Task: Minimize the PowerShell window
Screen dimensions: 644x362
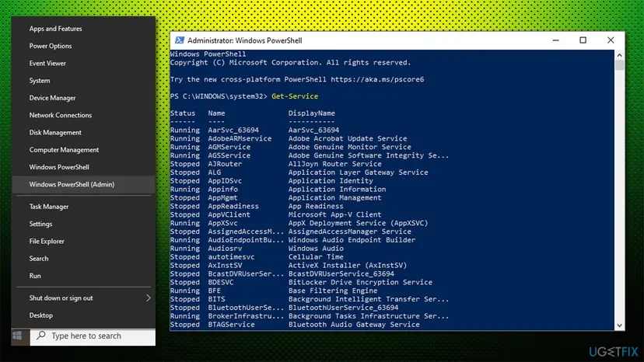Action: [555, 40]
